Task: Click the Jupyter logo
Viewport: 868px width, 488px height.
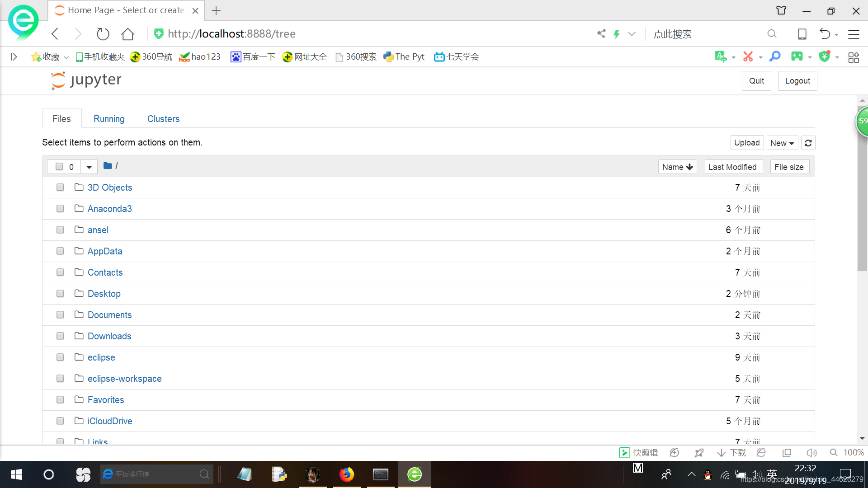Action: [x=86, y=80]
